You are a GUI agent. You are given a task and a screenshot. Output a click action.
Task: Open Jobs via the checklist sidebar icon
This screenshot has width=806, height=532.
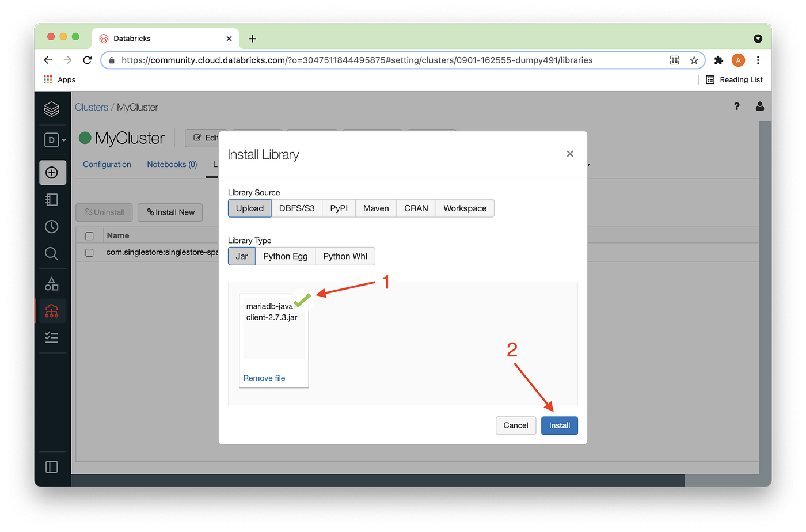52,337
